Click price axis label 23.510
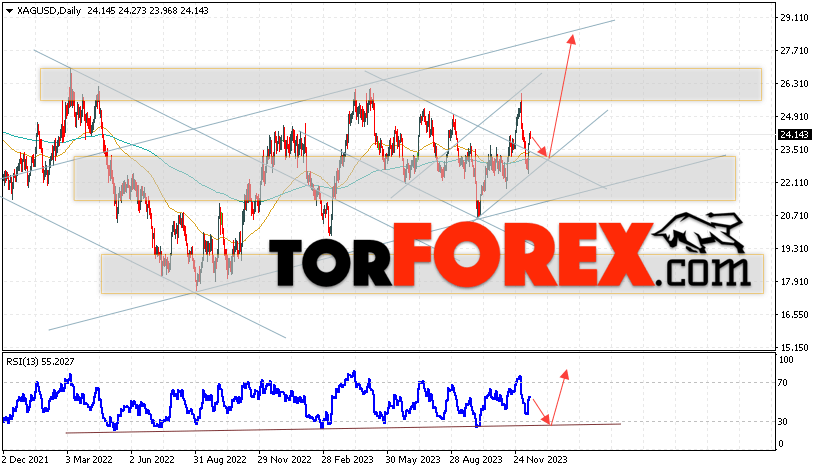The width and height of the screenshot is (816, 471). pyautogui.click(x=795, y=150)
